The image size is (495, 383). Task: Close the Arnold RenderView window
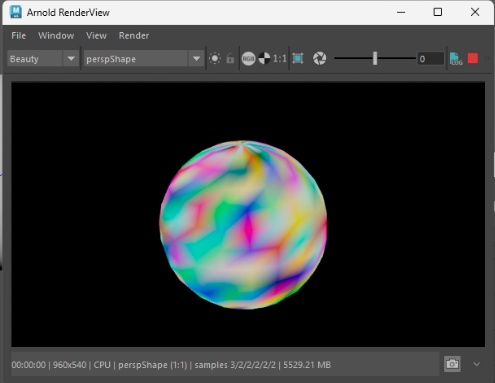coord(475,12)
